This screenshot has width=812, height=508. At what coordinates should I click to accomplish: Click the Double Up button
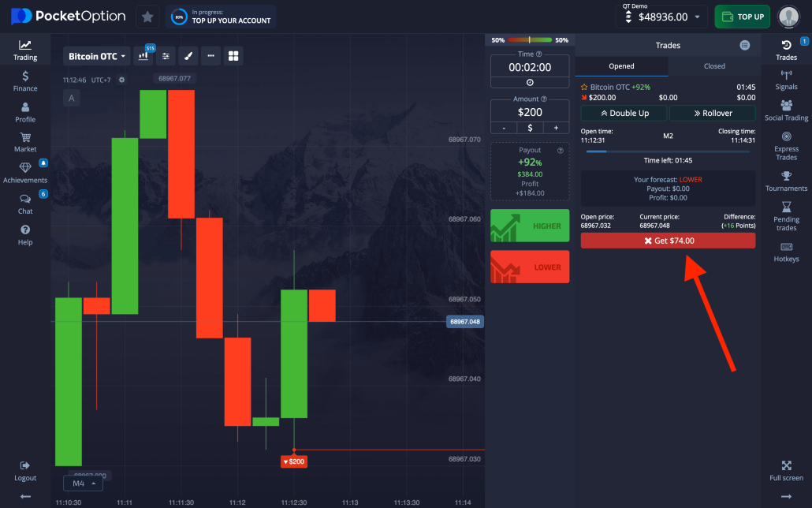[623, 113]
